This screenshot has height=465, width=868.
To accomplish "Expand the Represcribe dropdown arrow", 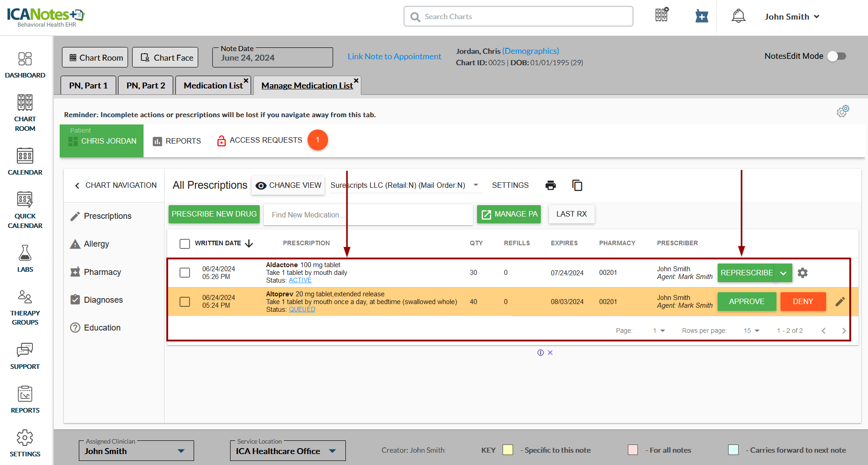I will coord(783,273).
